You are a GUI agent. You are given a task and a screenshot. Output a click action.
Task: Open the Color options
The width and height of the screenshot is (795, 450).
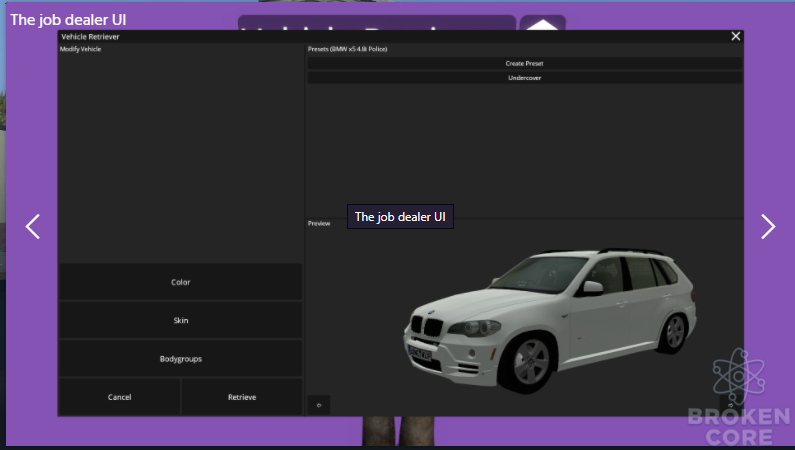tap(180, 282)
